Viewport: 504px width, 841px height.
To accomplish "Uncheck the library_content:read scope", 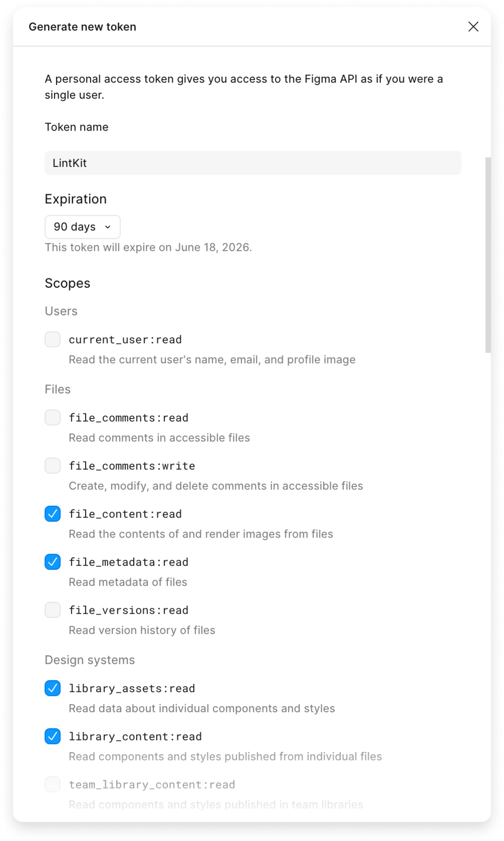I will (52, 736).
